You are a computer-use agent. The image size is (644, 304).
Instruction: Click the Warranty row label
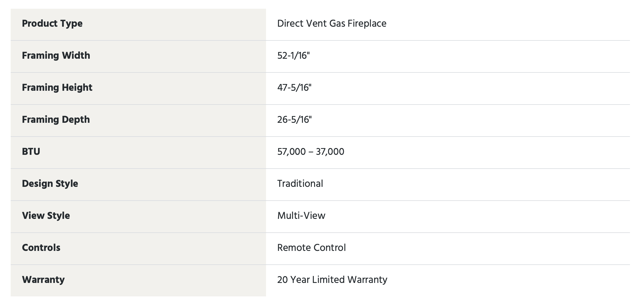43,280
